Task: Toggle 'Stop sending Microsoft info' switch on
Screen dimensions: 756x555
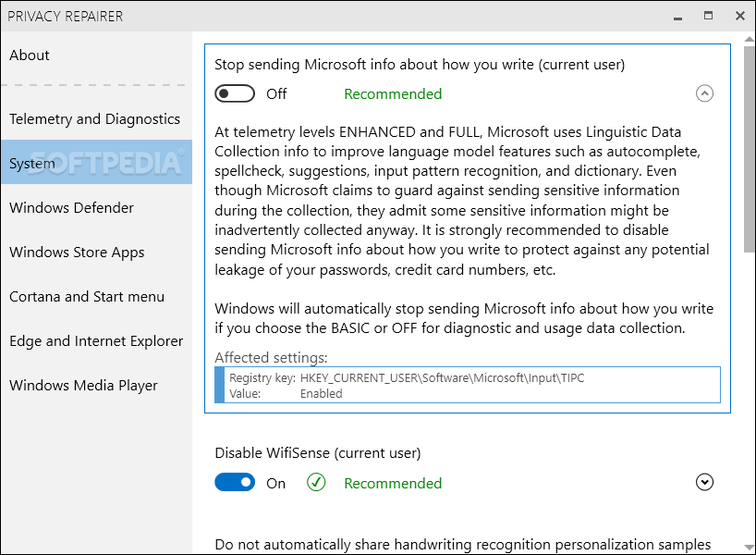Action: click(235, 93)
